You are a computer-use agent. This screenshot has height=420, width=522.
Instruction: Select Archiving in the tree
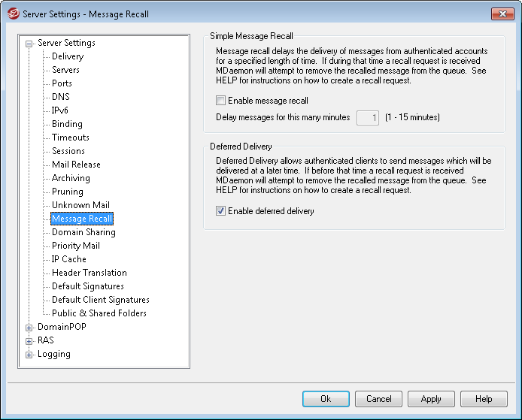point(71,178)
